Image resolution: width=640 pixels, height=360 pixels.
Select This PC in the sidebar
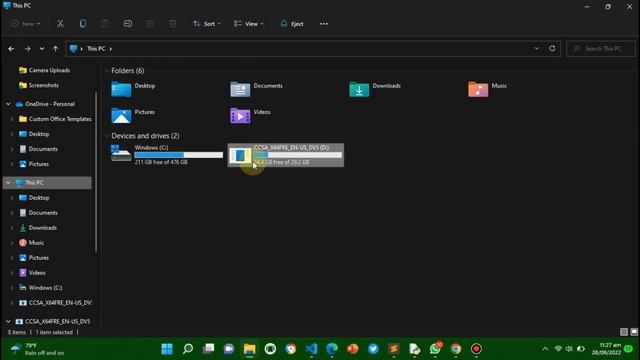47,182
